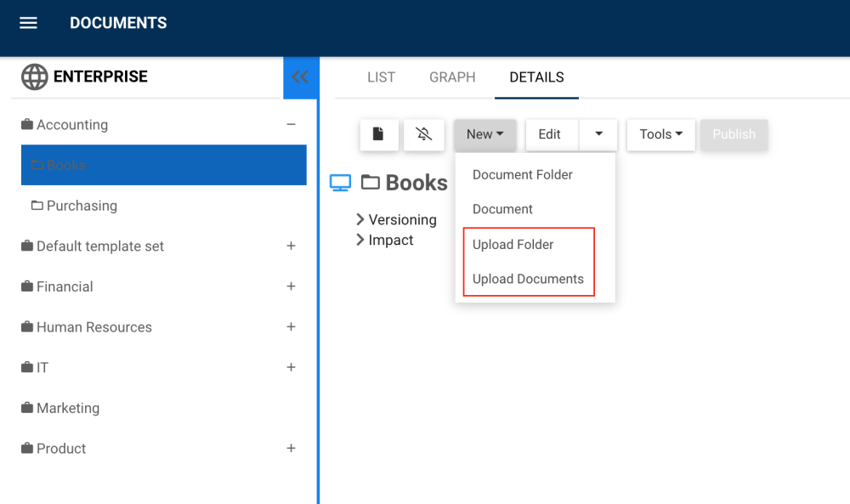Screen dimensions: 850x504
Task: Collapse the Accounting category using the minus
Action: 291,124
